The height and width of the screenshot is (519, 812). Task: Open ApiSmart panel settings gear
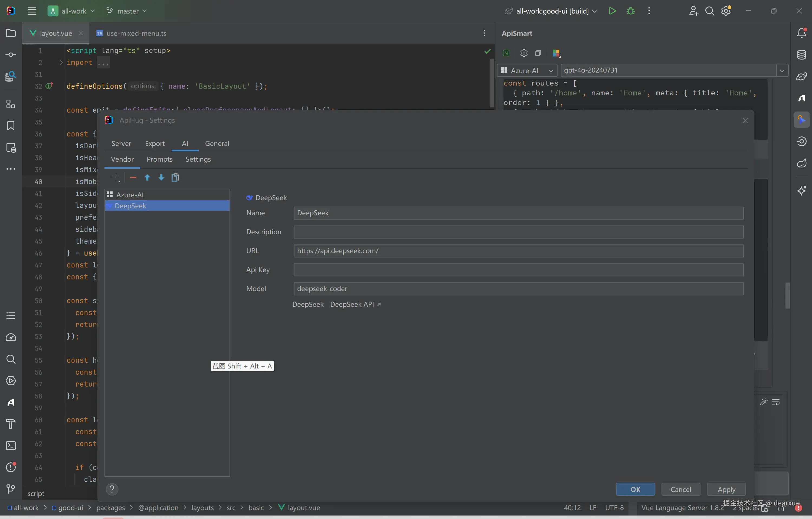524,53
